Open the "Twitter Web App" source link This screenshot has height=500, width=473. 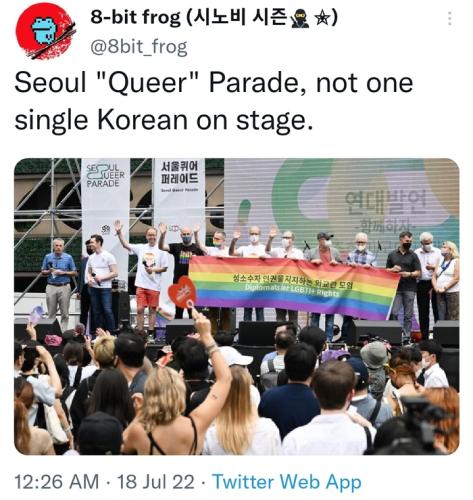pos(287,482)
